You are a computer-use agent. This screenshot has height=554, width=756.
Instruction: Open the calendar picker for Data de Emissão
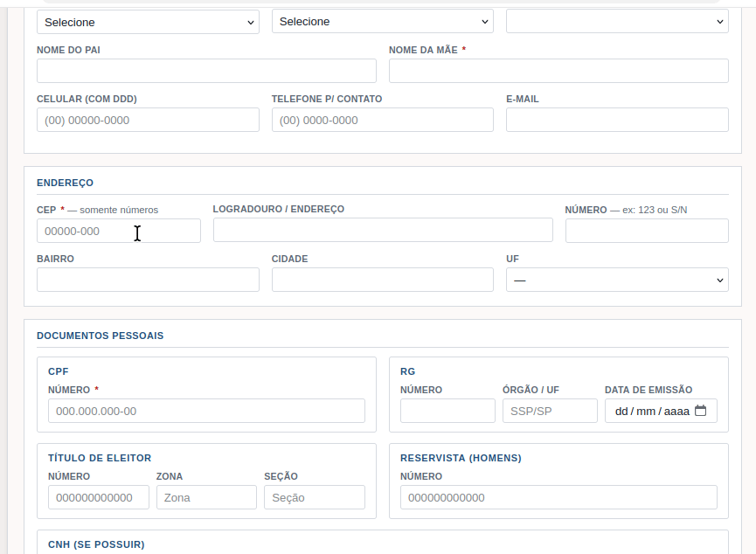click(701, 411)
